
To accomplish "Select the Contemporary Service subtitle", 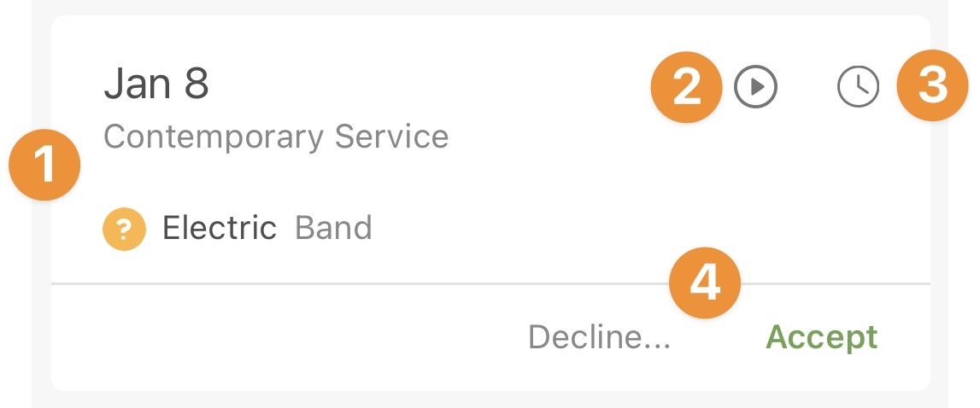I will pyautogui.click(x=276, y=137).
